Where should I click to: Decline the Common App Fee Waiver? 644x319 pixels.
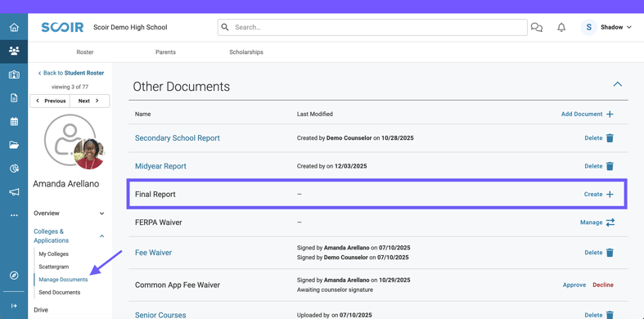(603, 285)
